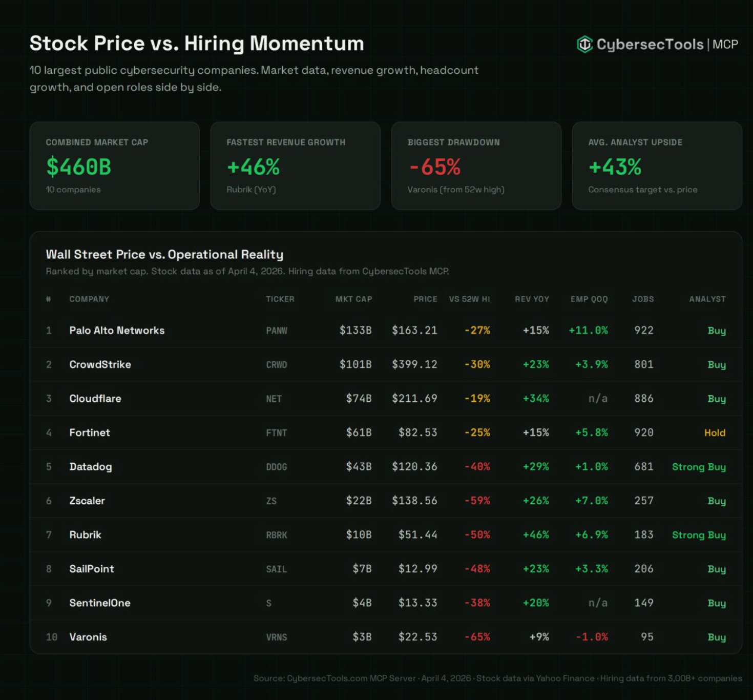Click the VRNS ticker symbol

pyautogui.click(x=277, y=637)
